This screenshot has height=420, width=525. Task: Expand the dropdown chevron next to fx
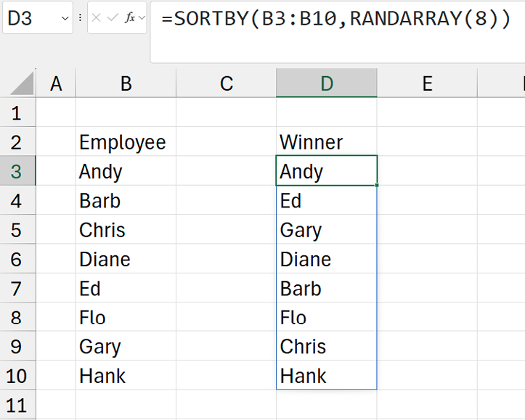(142, 18)
